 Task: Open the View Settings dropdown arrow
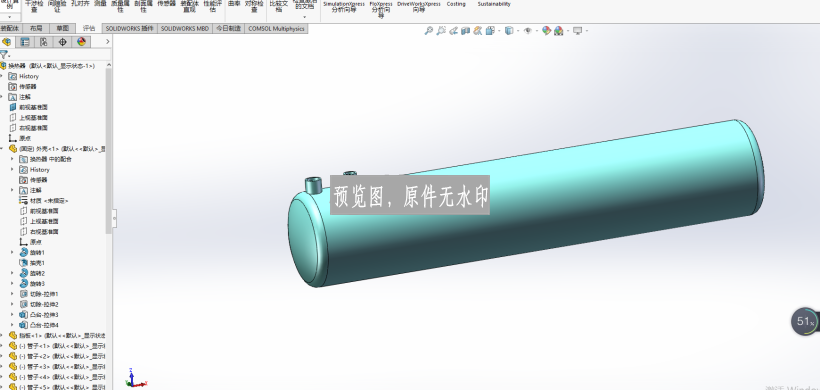tap(586, 31)
